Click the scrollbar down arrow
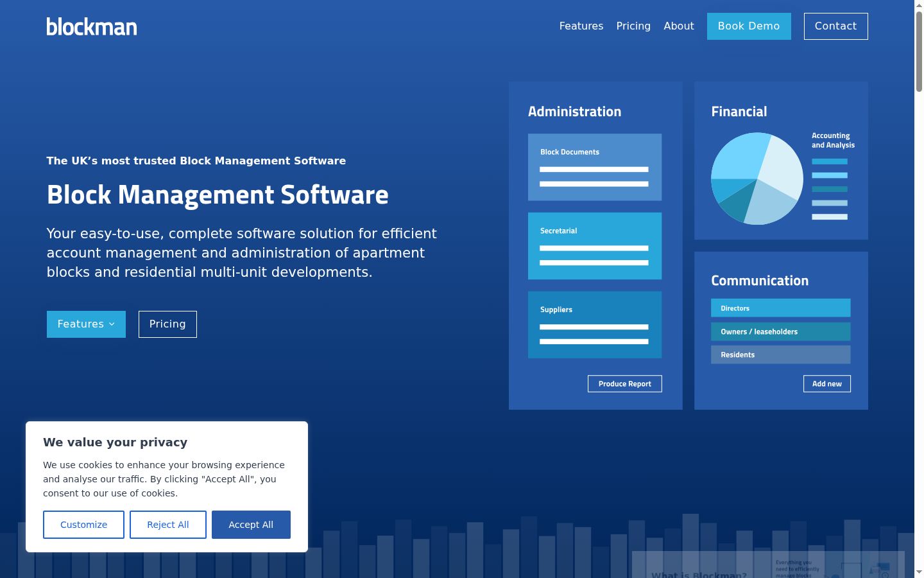924x578 pixels. [919, 573]
